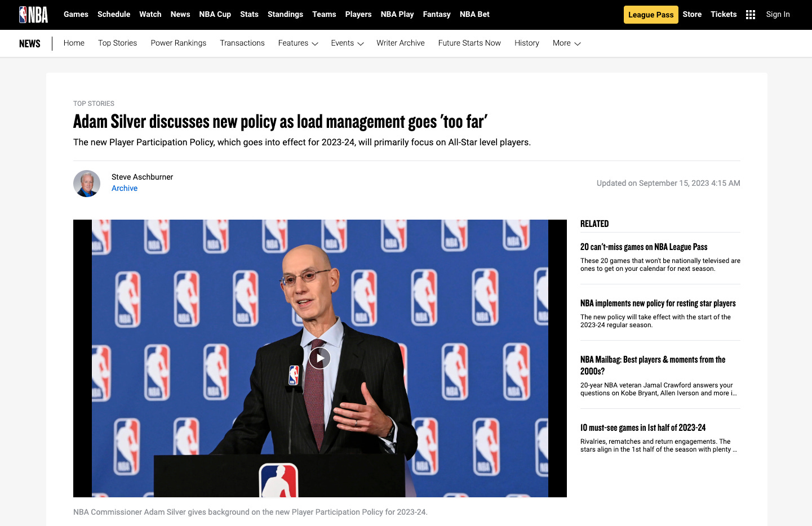The height and width of the screenshot is (526, 812).
Task: Click the TOP STORIES category label
Action: click(x=94, y=104)
